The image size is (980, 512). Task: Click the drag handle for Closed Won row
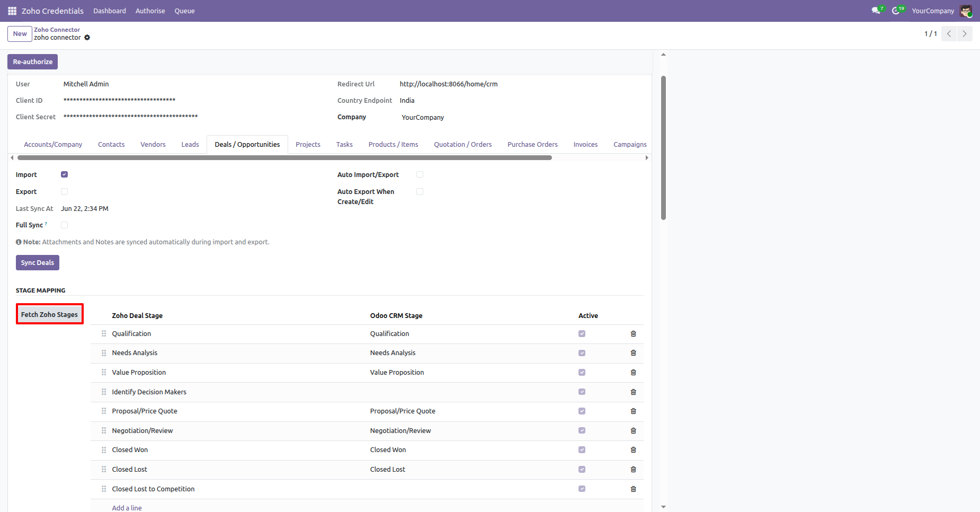click(x=104, y=450)
